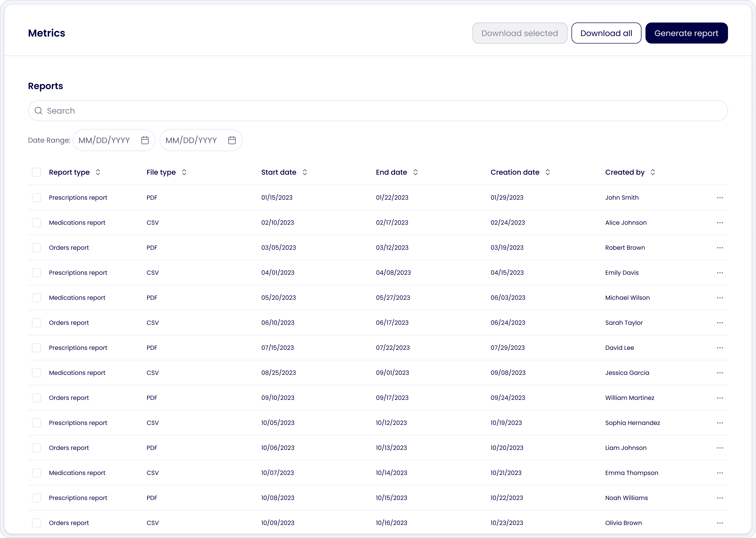The width and height of the screenshot is (756, 538).
Task: Check the row created by Liam Johnson
Action: pos(36,448)
